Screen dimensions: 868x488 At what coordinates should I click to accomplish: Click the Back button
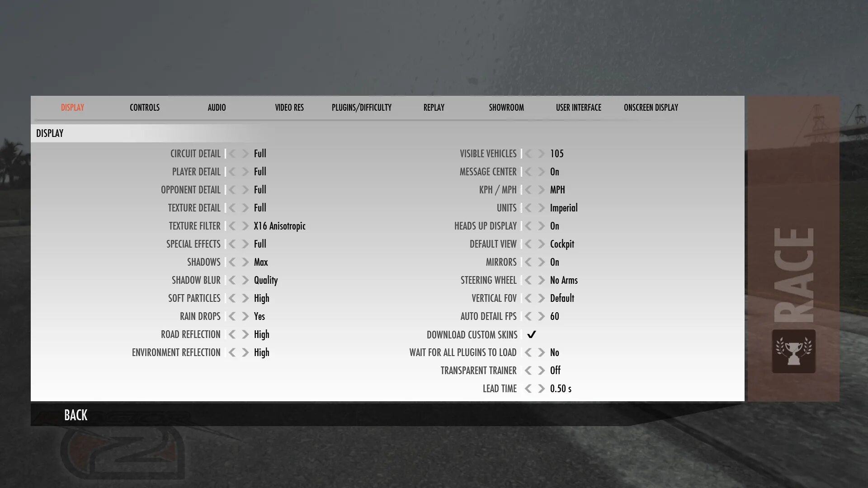75,415
